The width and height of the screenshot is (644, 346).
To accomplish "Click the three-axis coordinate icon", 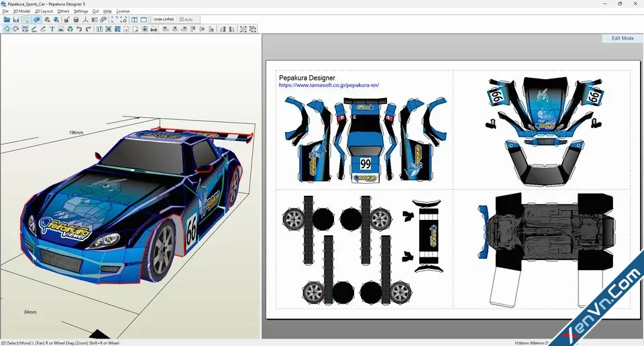I will pyautogui.click(x=85, y=19).
